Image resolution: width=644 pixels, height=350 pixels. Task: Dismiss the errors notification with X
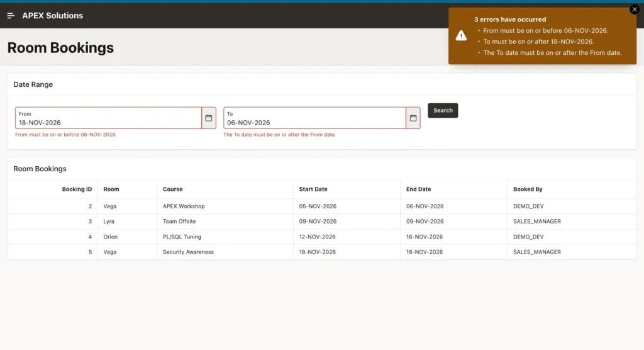point(635,9)
